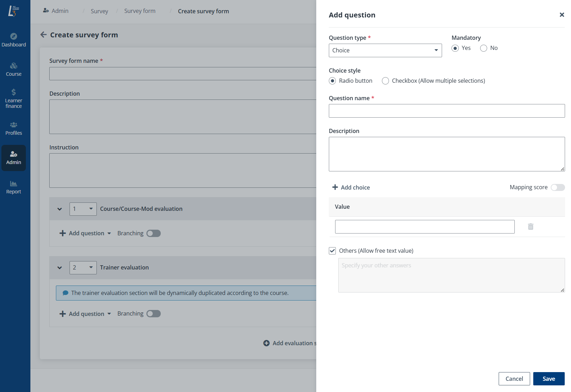This screenshot has width=571, height=392.
Task: Open the section 2 number dropdown
Action: 83,267
